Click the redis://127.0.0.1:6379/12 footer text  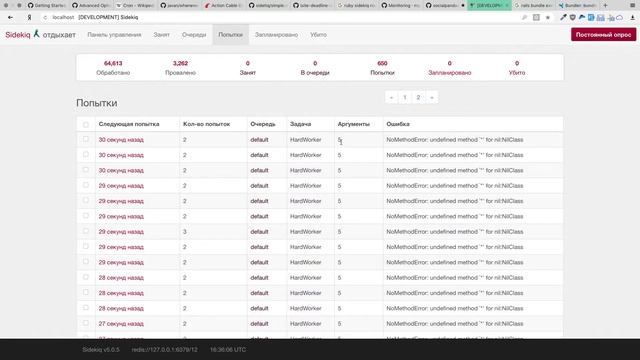tap(164, 350)
